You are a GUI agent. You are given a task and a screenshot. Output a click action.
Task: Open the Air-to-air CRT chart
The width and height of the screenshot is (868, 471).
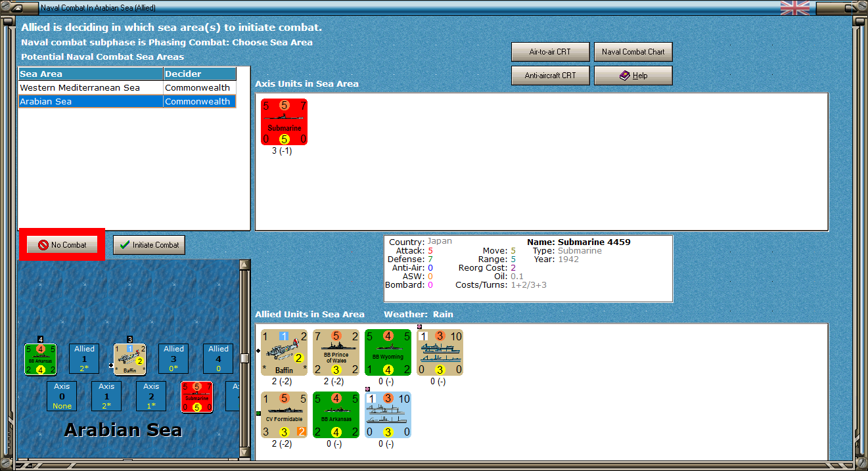coord(550,52)
